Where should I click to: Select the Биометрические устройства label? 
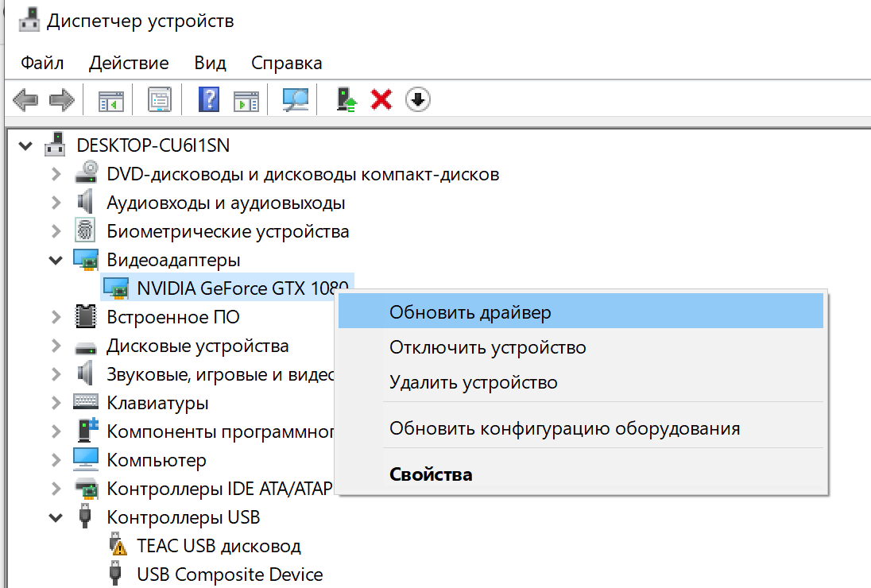(x=228, y=231)
